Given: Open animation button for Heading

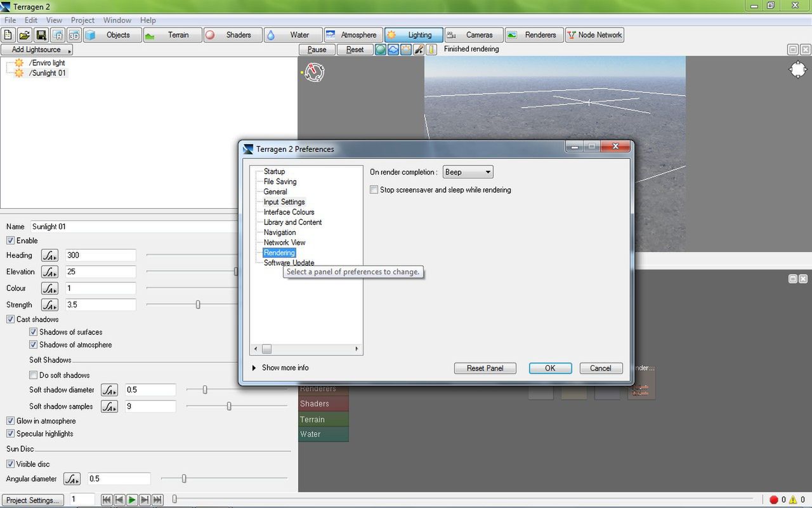Looking at the screenshot, I should click(49, 255).
